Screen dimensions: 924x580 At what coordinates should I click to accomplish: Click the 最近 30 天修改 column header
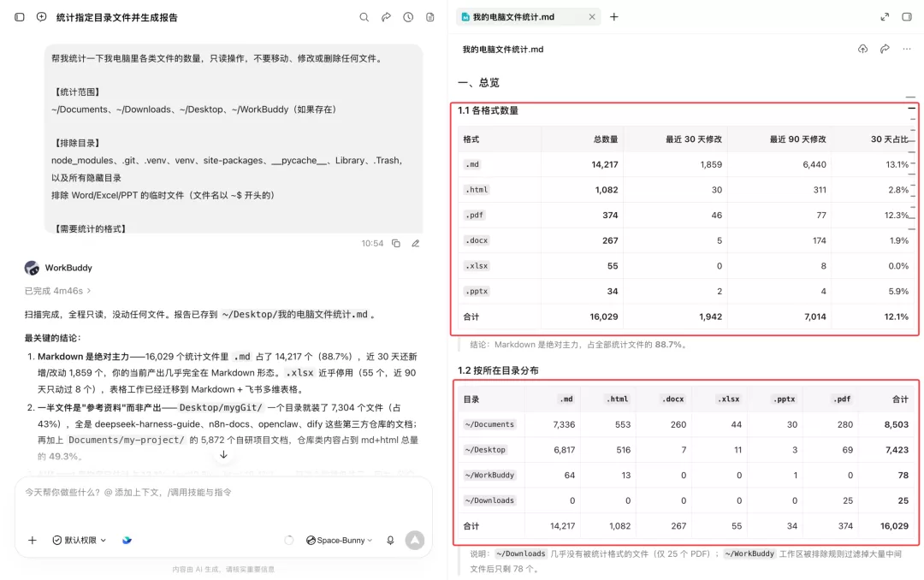tap(694, 139)
